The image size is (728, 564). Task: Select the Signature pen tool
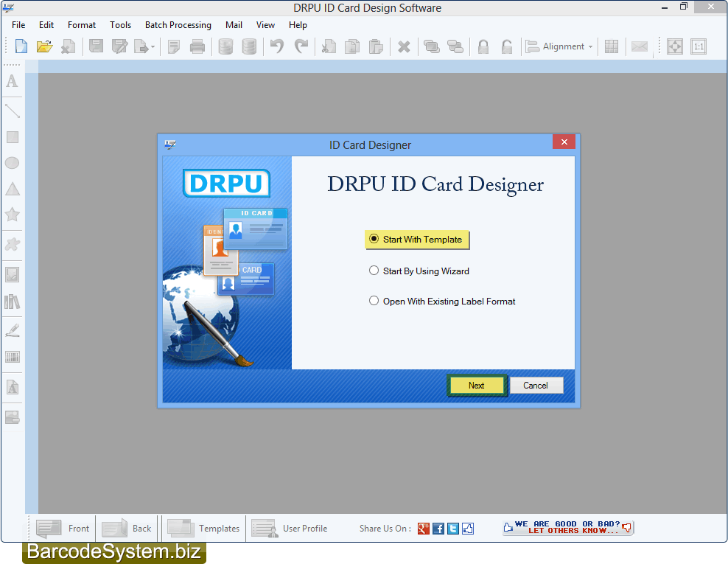[12, 330]
